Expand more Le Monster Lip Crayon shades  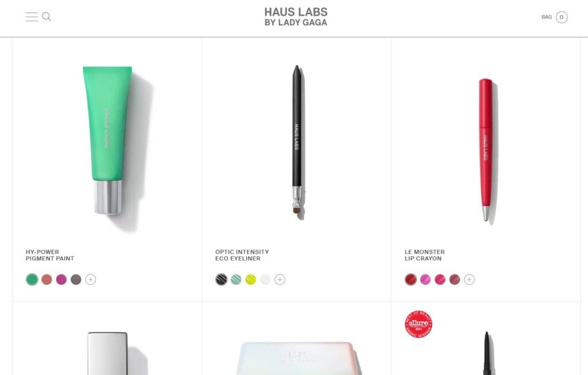469,279
